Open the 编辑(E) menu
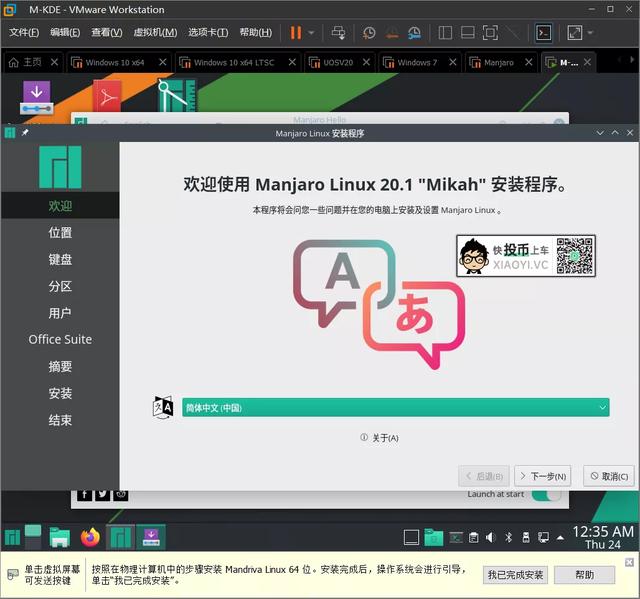Image resolution: width=640 pixels, height=599 pixels. pyautogui.click(x=65, y=32)
